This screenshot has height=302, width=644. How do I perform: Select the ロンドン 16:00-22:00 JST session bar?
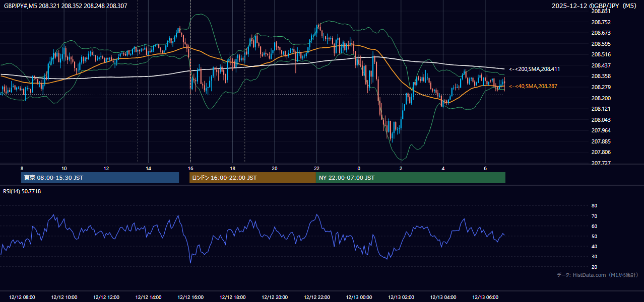tap(252, 178)
